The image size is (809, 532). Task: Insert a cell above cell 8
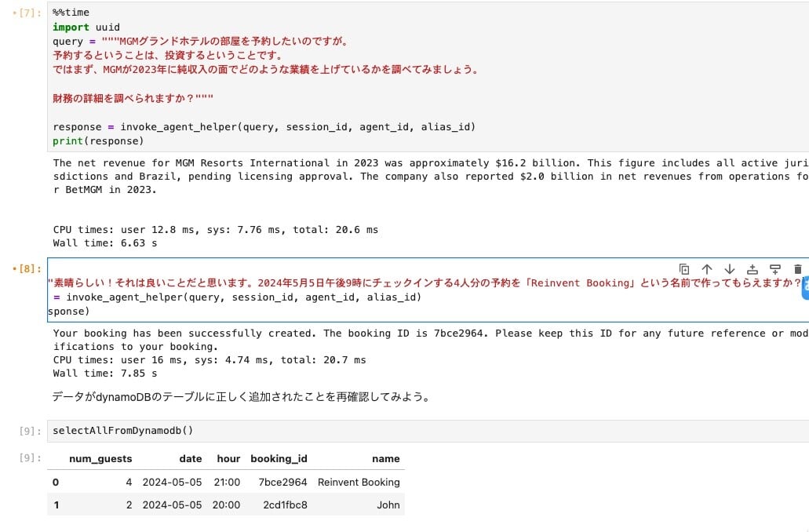click(753, 269)
